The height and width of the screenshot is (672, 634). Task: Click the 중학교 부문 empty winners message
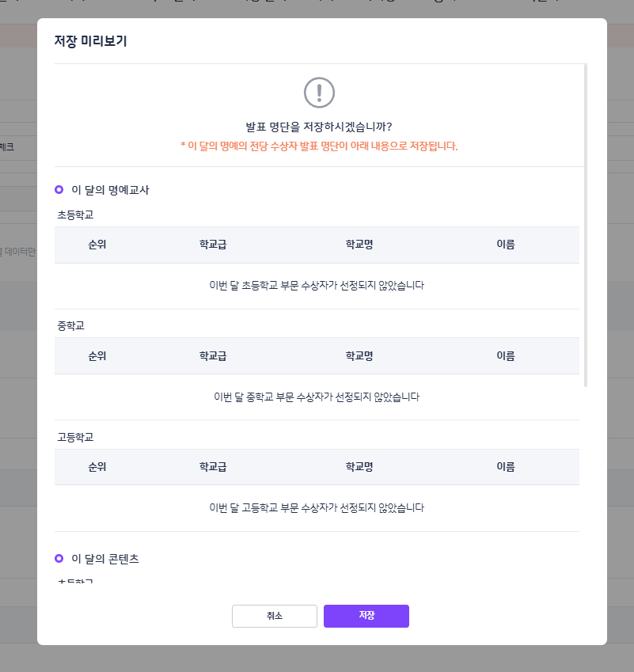[317, 397]
